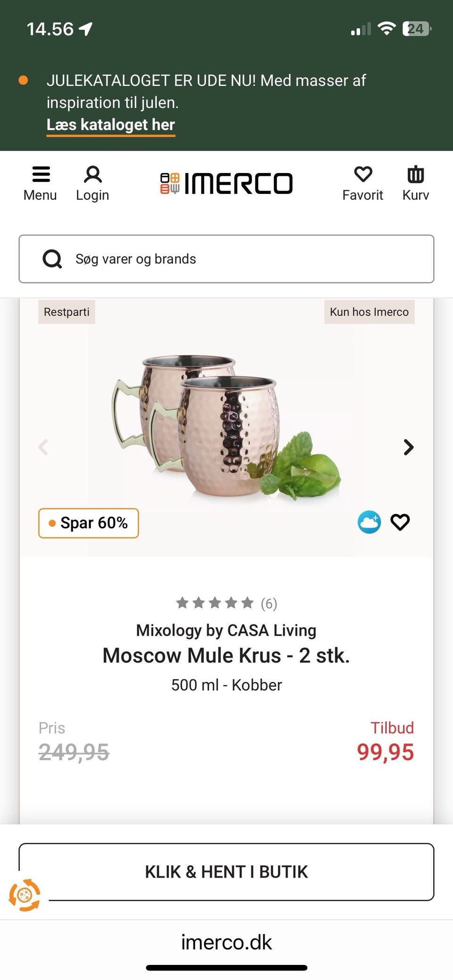Show next product image with right chevron
Screen dimensions: 453x980
click(409, 447)
